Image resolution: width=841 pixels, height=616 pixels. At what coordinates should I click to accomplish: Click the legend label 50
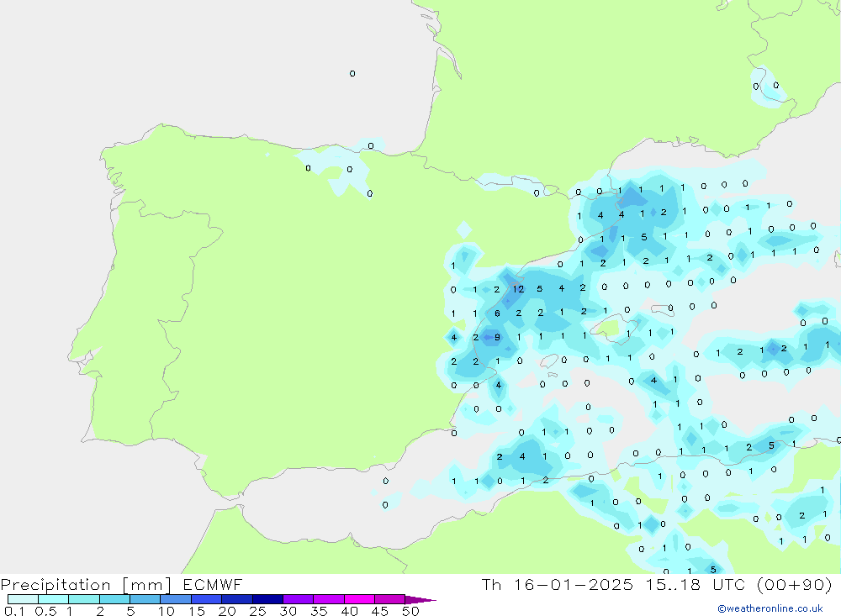coord(410,611)
